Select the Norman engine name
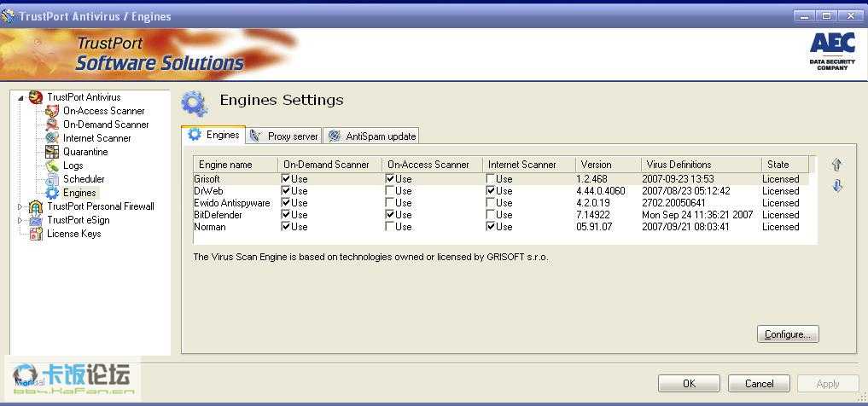This screenshot has height=406, width=868. [x=210, y=227]
